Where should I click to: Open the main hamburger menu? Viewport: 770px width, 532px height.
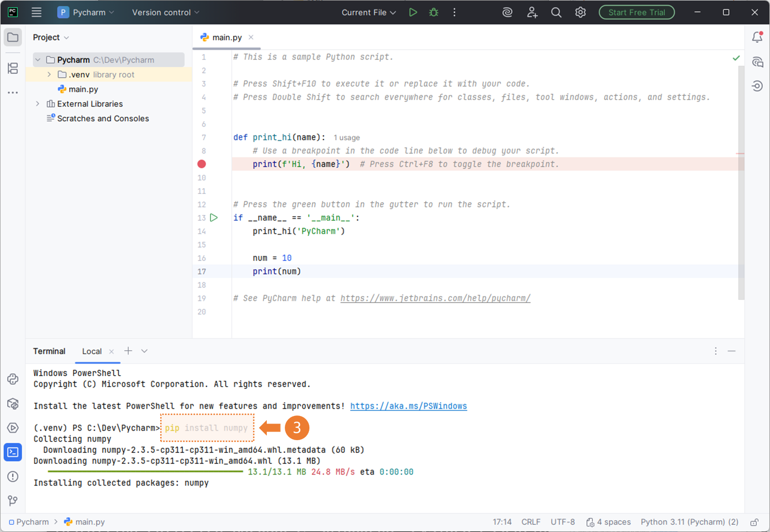(36, 12)
